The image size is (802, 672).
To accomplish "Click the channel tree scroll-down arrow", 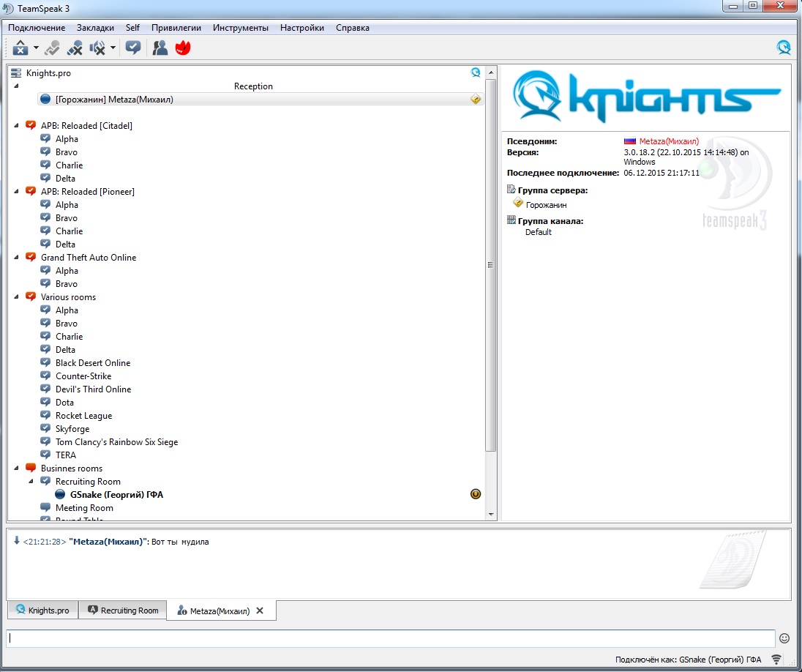I will tap(490, 515).
